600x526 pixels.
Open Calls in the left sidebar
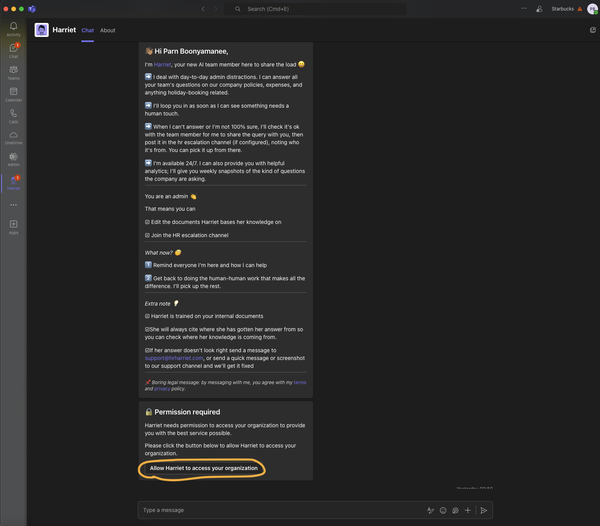click(x=13, y=116)
